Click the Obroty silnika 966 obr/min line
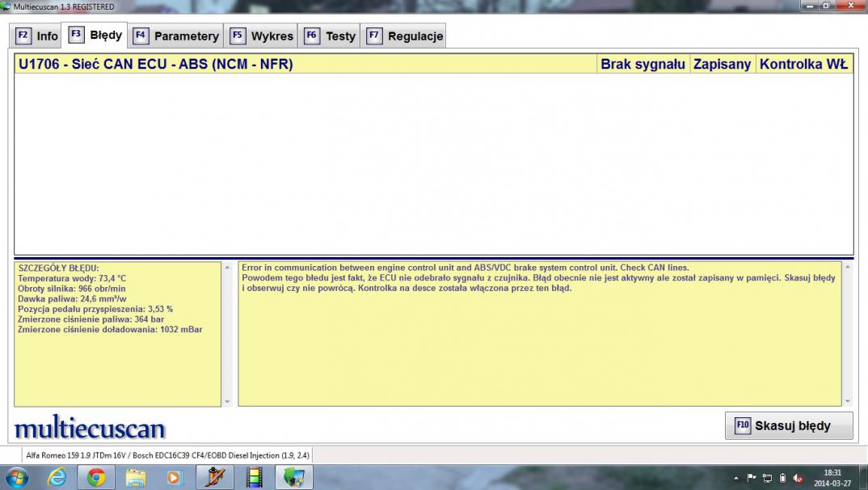The image size is (868, 490). click(71, 289)
